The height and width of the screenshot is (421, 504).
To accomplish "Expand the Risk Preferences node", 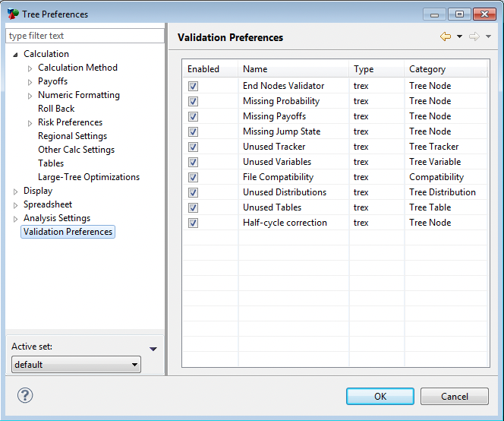I will pyautogui.click(x=30, y=123).
